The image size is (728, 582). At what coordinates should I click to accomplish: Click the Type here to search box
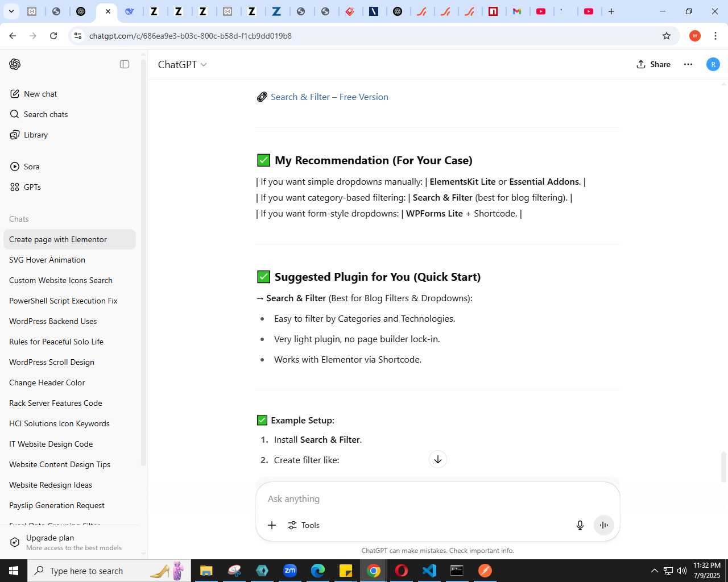[110, 571]
